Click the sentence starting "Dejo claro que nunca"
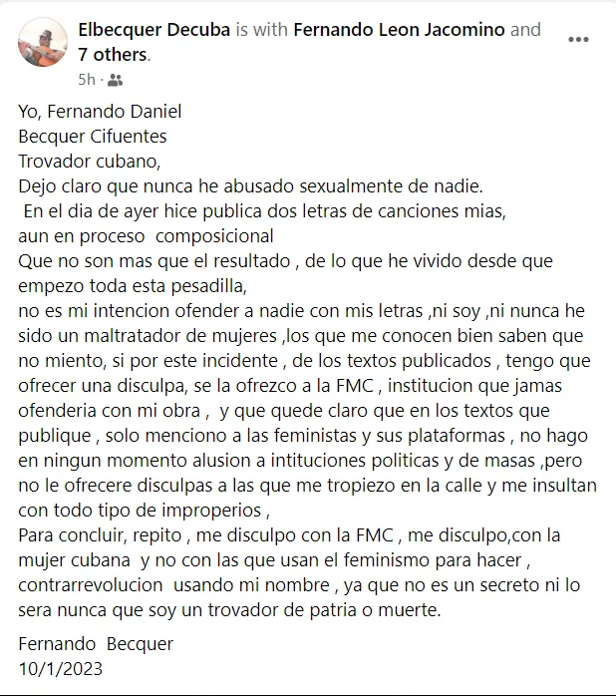616x696 pixels. (250, 186)
